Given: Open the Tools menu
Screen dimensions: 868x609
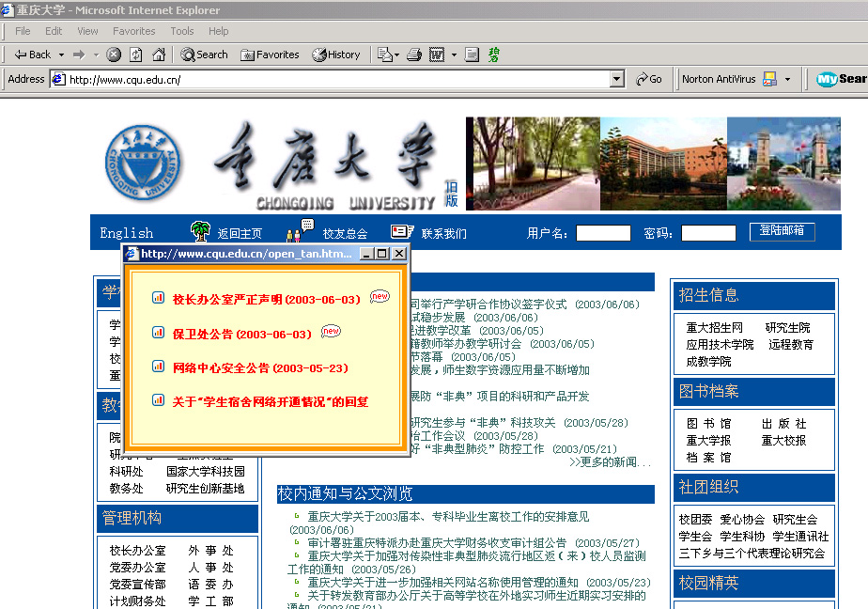Looking at the screenshot, I should click(181, 31).
